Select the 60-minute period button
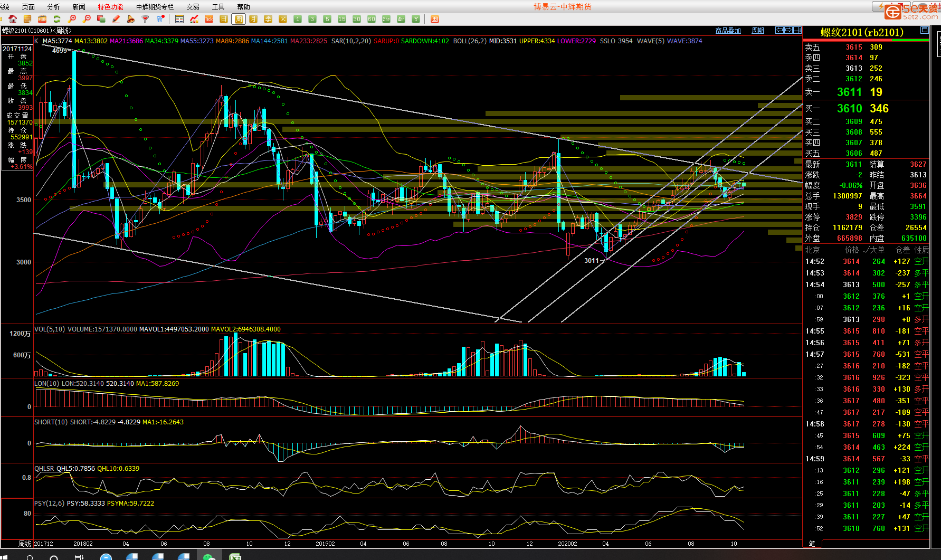 point(372,19)
